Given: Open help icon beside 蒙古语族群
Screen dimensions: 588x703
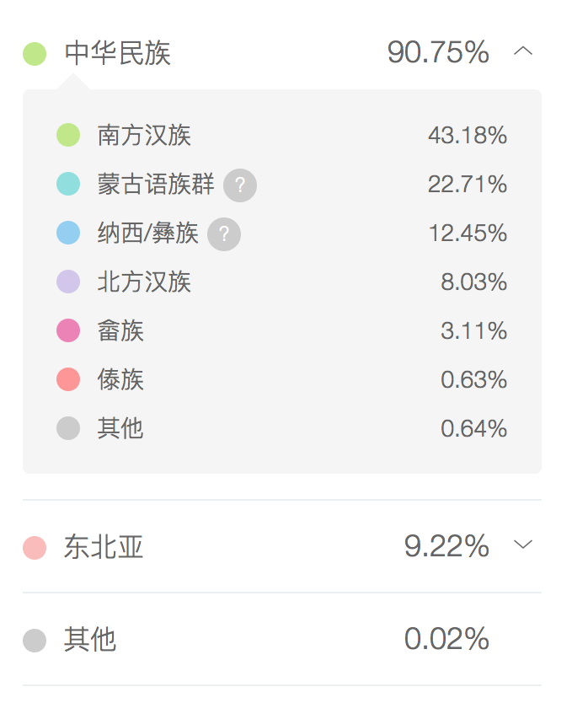Looking at the screenshot, I should pos(240,185).
